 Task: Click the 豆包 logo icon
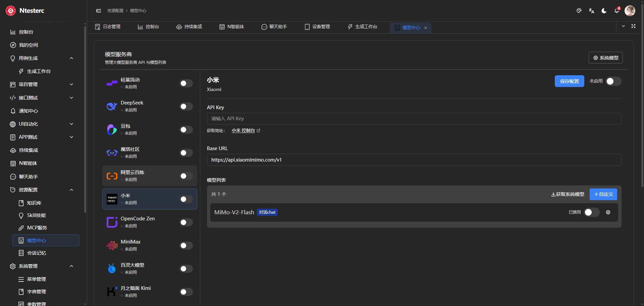pyautogui.click(x=112, y=130)
